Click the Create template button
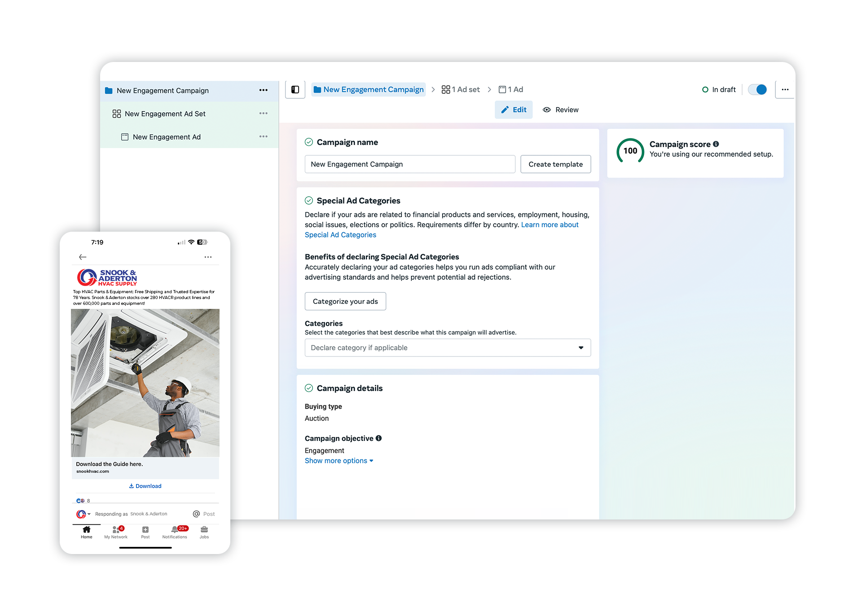The height and width of the screenshot is (616, 862). [555, 164]
